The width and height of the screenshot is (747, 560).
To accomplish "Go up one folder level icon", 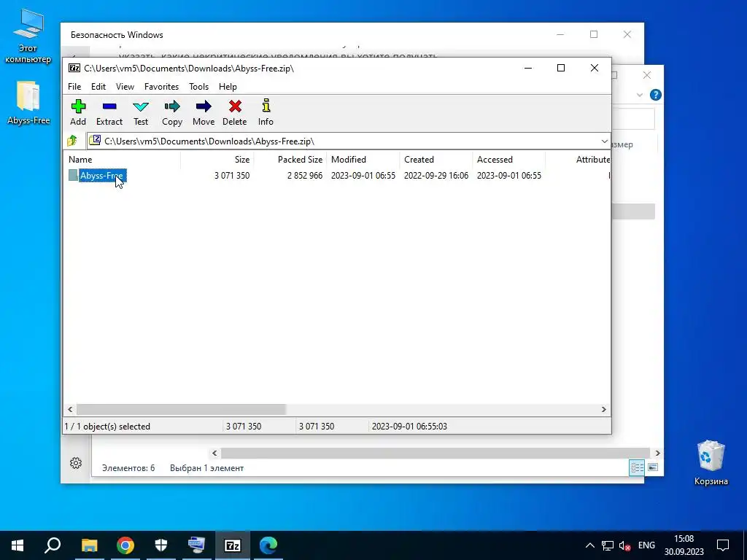I will (72, 141).
